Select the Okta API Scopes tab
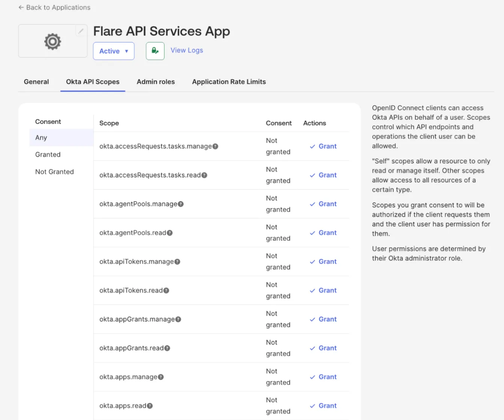 (93, 82)
